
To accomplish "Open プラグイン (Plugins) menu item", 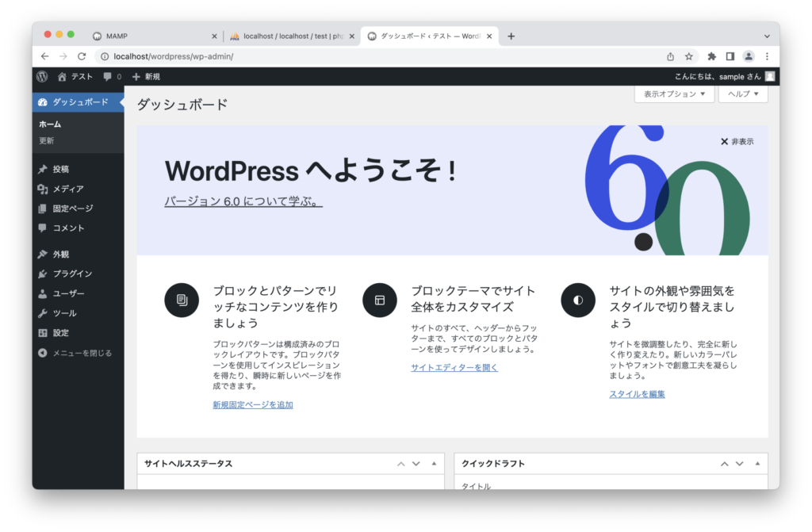I will (72, 274).
